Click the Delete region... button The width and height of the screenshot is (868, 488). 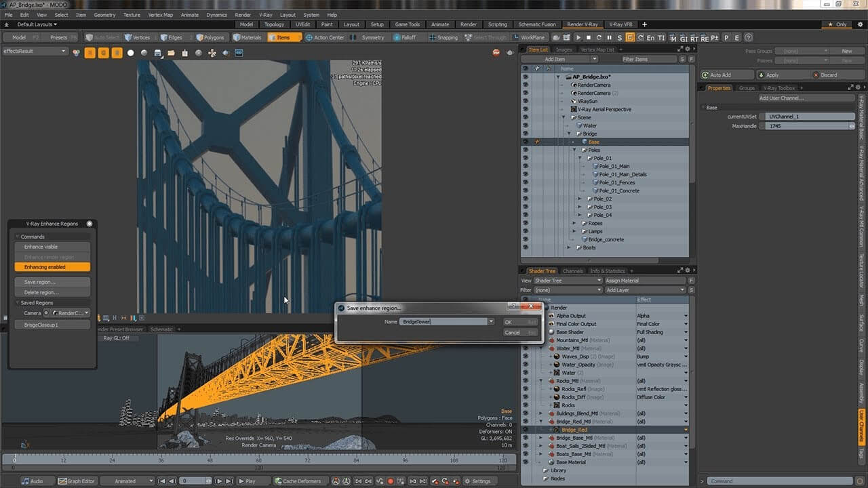52,292
